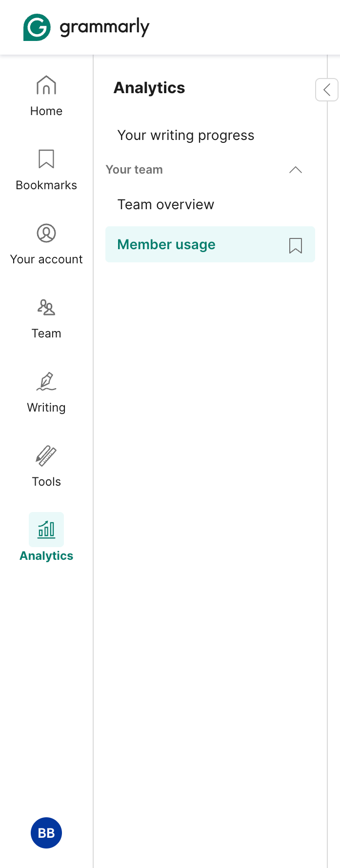Screen dimensions: 340x868
Task: Switch to Team overview
Action: click(165, 204)
